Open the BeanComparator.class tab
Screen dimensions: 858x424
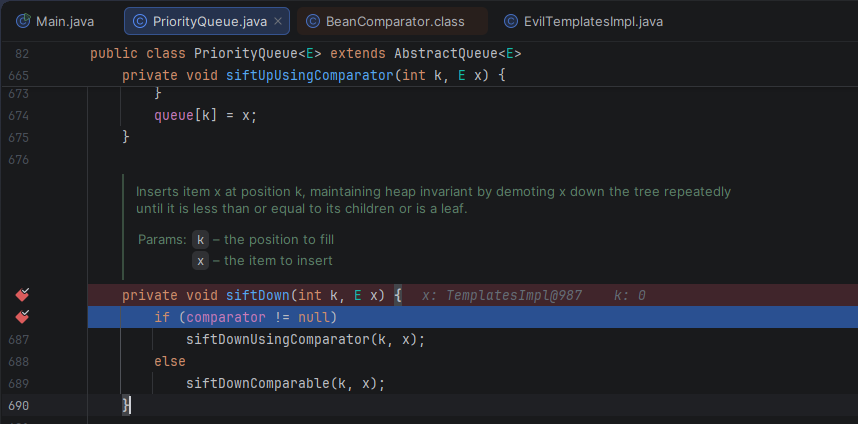pos(394,21)
